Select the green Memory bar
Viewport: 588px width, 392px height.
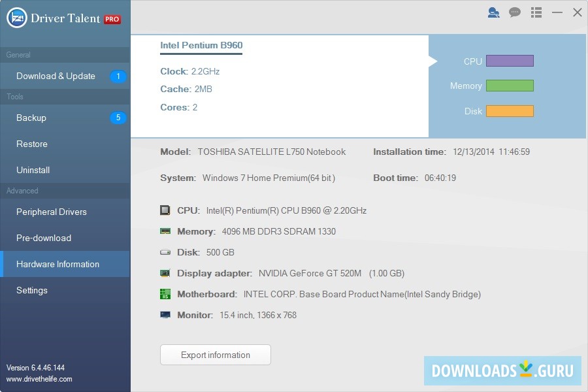[510, 86]
